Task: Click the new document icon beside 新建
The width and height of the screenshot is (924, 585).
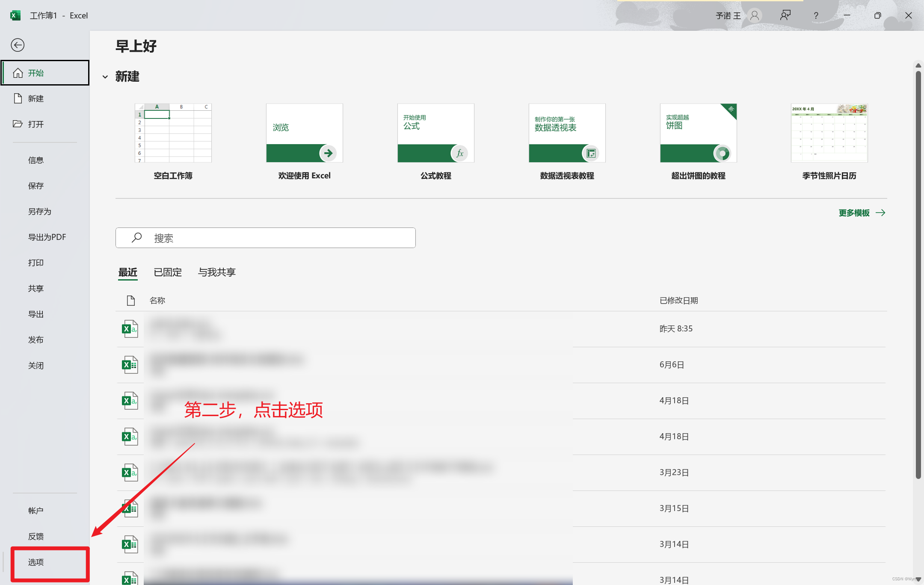Action: click(x=18, y=99)
